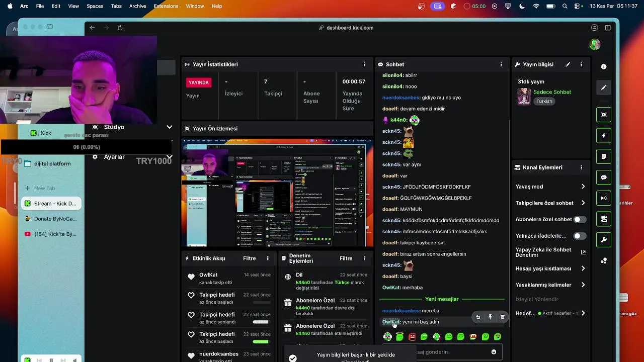Click the dashboard.kick.com address bar
The width and height of the screenshot is (644, 362).
346,28
